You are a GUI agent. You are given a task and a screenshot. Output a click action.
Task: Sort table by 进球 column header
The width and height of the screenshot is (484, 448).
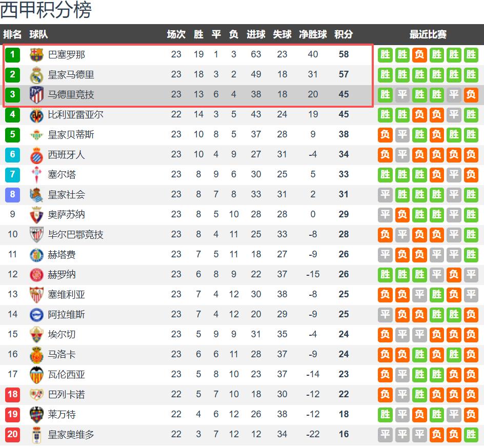(x=256, y=34)
